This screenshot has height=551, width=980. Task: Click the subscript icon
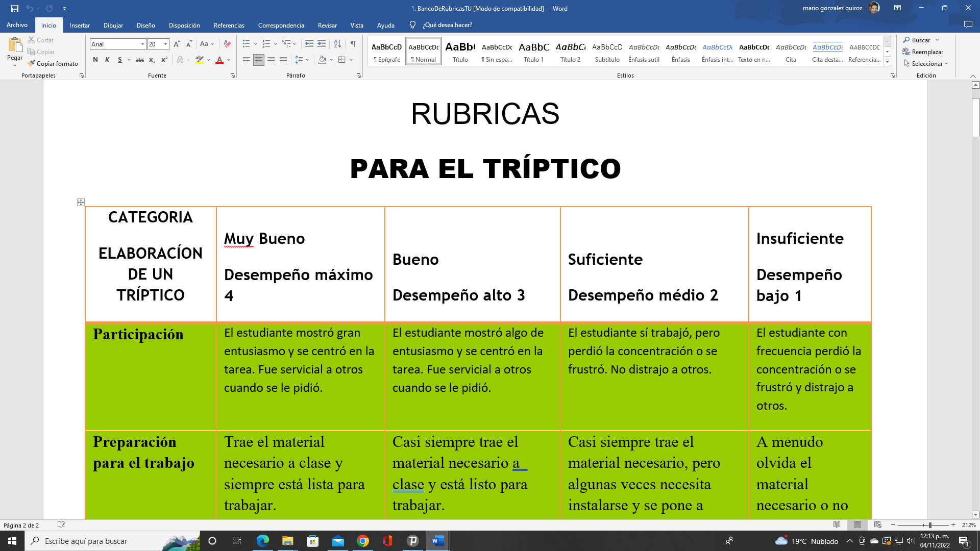152,60
